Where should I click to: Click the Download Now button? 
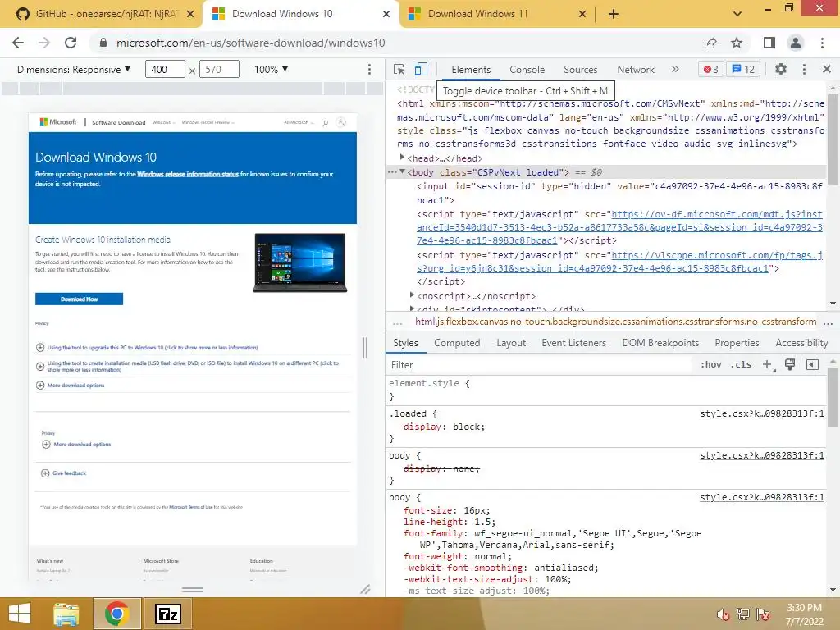80,299
